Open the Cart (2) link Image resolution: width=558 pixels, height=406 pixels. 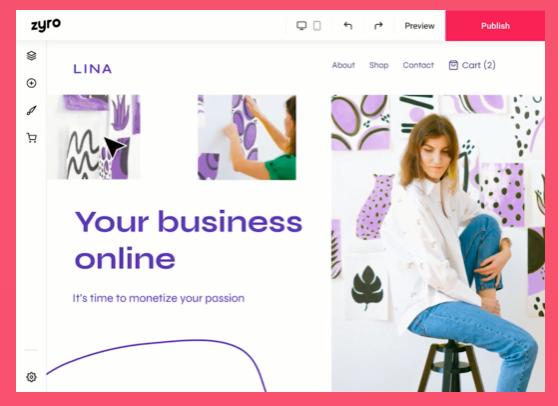pyautogui.click(x=472, y=65)
